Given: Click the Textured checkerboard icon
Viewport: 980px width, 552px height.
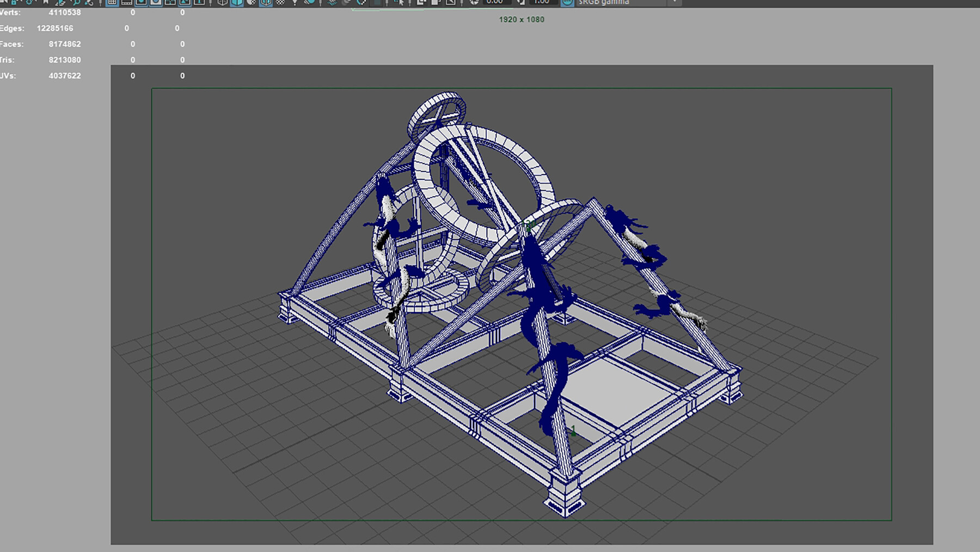Looking at the screenshot, I should tap(280, 2).
